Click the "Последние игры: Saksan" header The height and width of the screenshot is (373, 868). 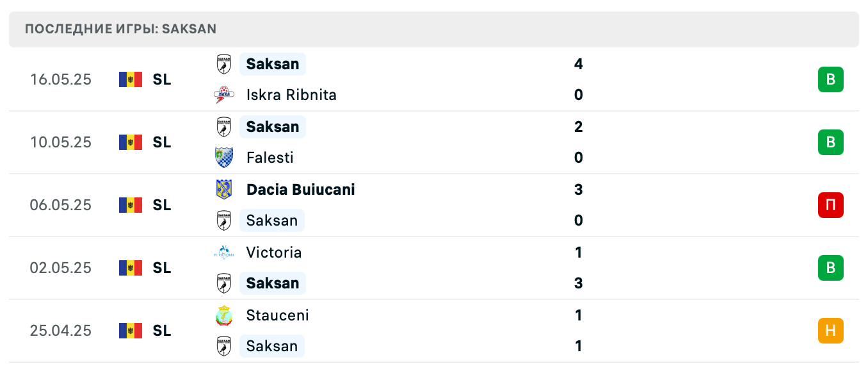pyautogui.click(x=120, y=29)
